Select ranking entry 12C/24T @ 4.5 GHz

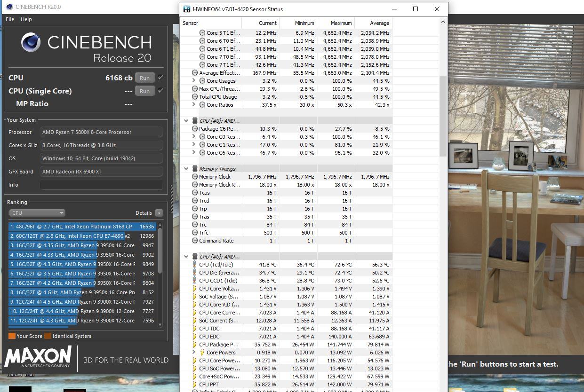point(82,302)
